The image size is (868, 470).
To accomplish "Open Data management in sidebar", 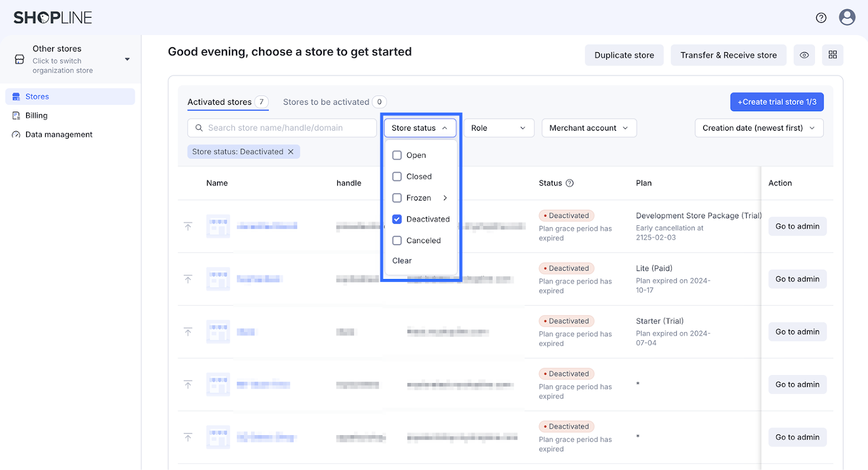I will point(59,135).
